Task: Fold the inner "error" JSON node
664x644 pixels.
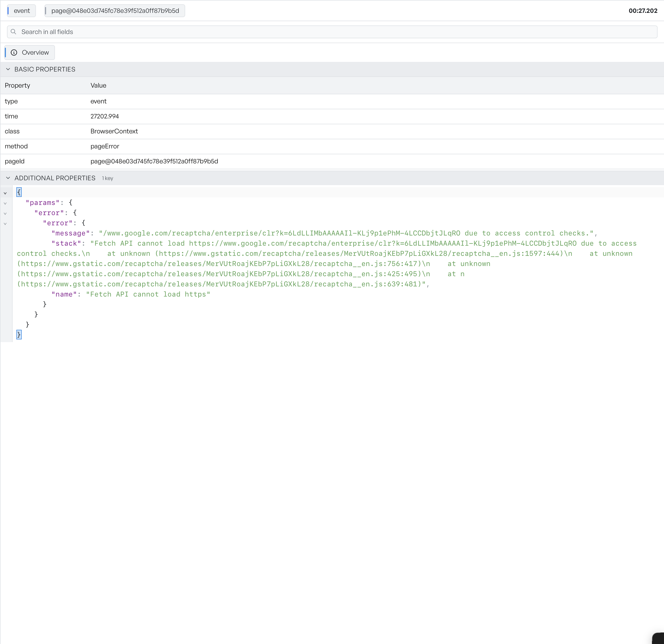Action: (x=5, y=224)
